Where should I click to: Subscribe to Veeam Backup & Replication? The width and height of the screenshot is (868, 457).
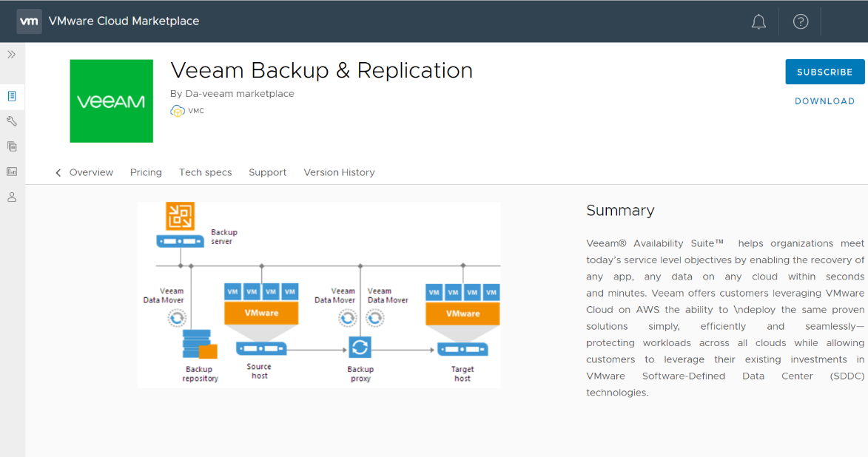point(825,72)
